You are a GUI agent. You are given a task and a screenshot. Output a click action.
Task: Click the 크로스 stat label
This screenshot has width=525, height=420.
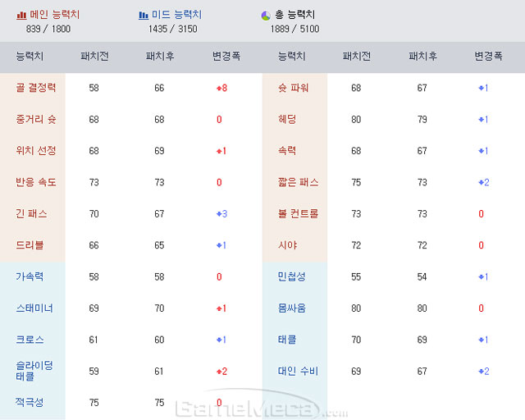tap(30, 340)
